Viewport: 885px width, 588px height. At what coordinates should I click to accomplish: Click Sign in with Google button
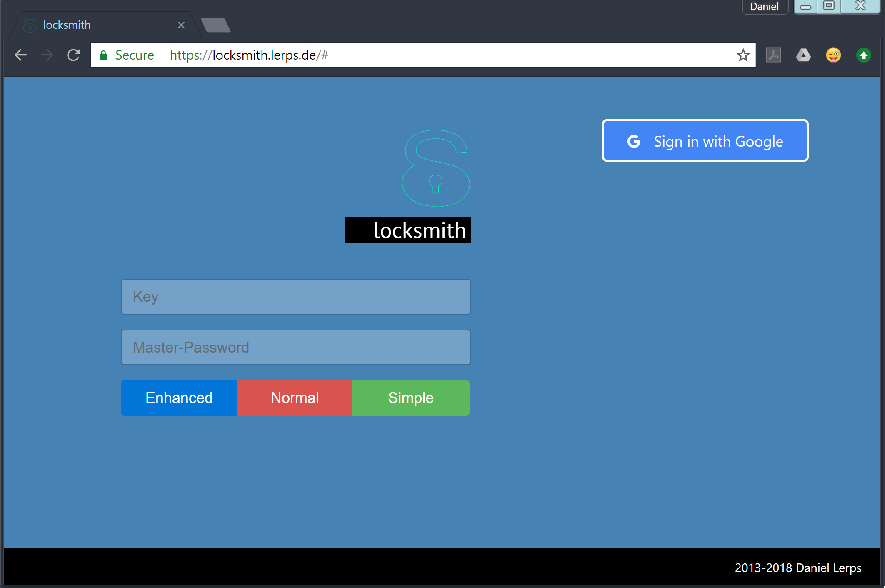tap(705, 141)
